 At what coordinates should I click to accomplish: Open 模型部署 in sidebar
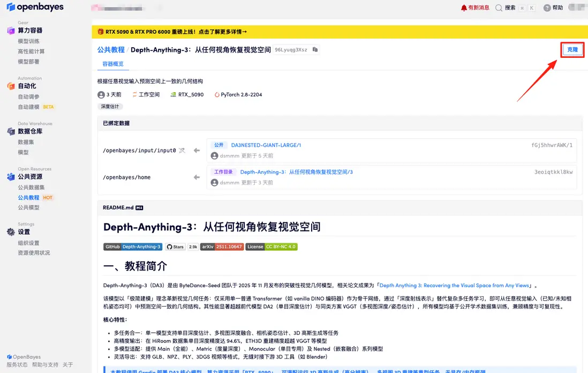28,62
